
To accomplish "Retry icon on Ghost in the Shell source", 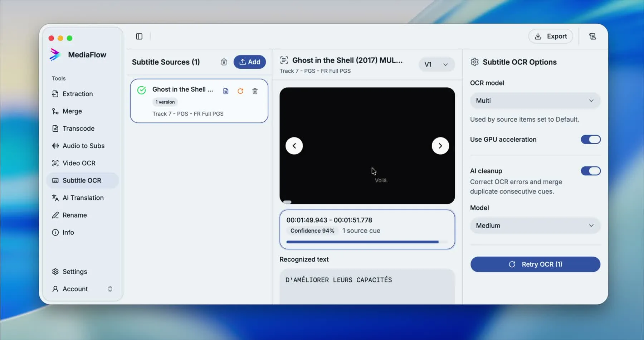I will tap(240, 91).
